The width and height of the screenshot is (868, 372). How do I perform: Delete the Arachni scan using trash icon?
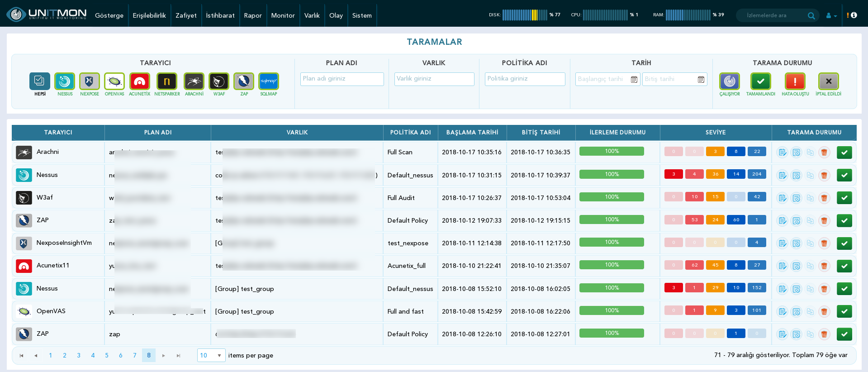click(824, 153)
